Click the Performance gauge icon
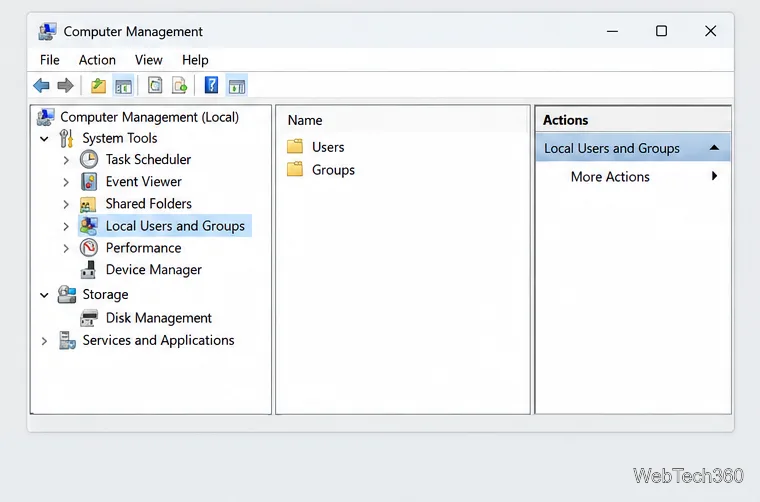760x502 pixels. click(89, 248)
